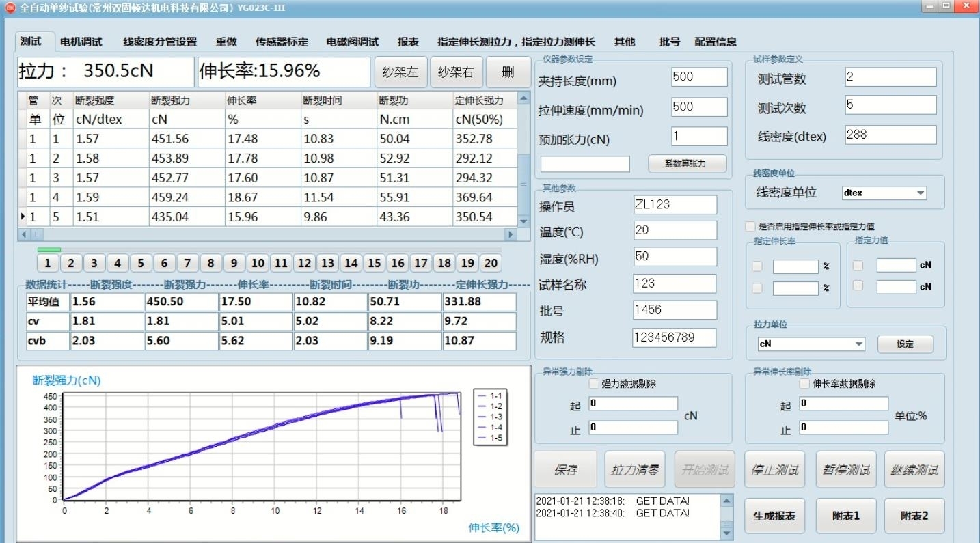980x543 pixels.
Task: Click the 保存 save button
Action: coord(565,470)
